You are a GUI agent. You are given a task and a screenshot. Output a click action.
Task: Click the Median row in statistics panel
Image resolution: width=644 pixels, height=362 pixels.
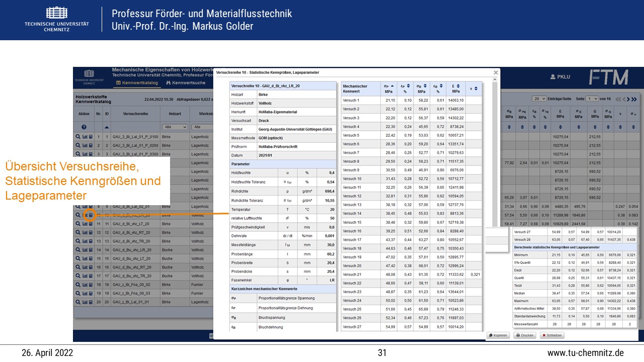point(575,293)
